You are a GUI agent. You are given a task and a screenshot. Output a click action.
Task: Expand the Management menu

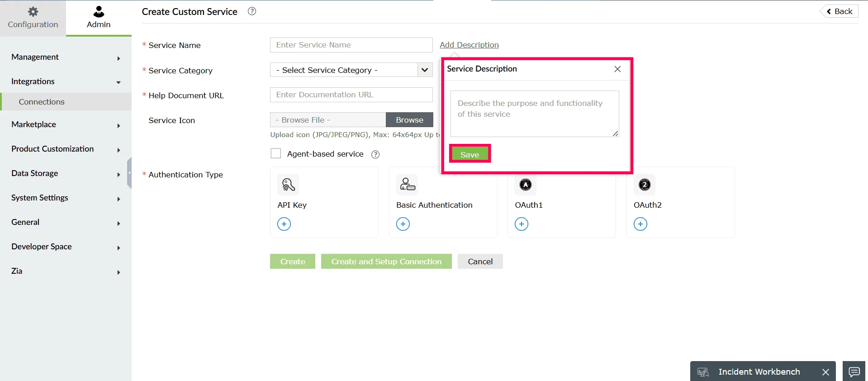pos(66,57)
